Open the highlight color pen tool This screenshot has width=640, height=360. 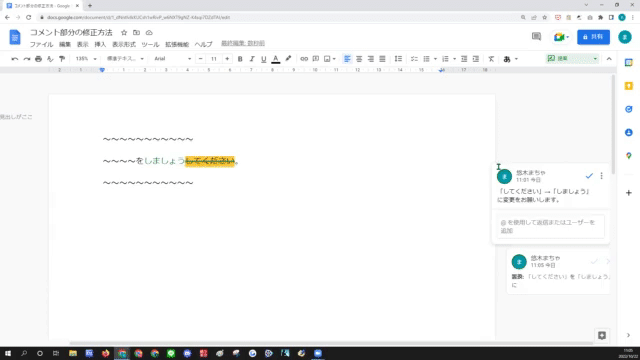(288, 59)
